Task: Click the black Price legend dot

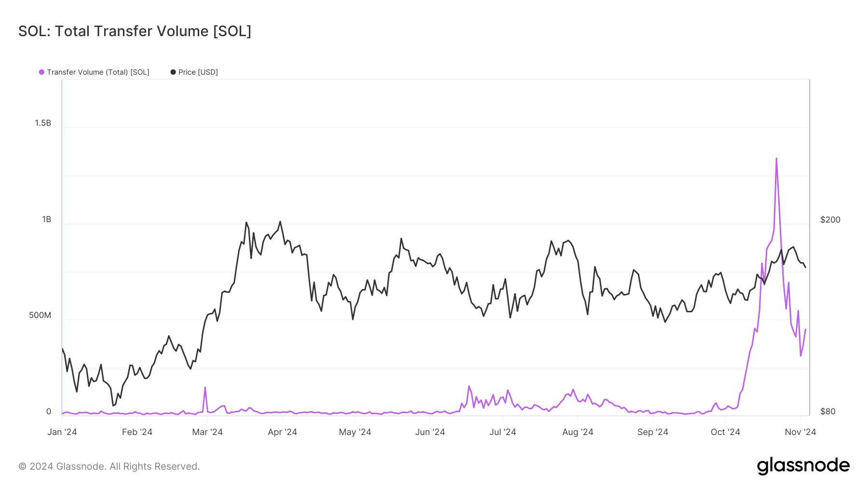Action: pyautogui.click(x=173, y=72)
